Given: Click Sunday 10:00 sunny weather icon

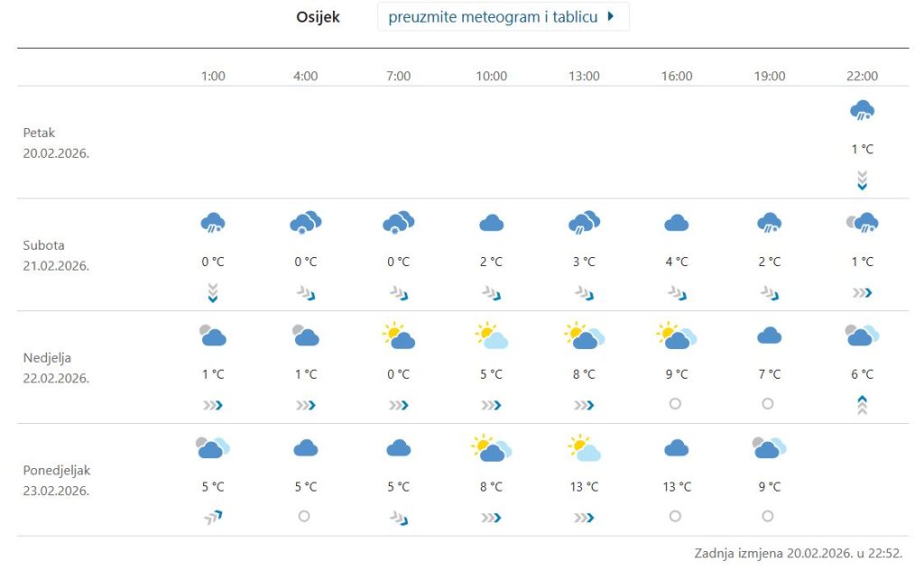Looking at the screenshot, I should tap(491, 336).
